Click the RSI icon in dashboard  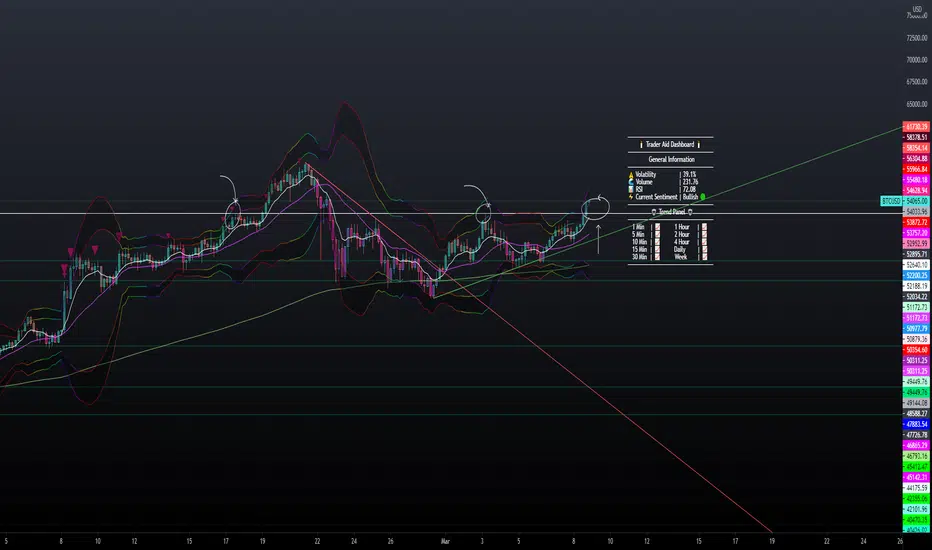(x=631, y=189)
